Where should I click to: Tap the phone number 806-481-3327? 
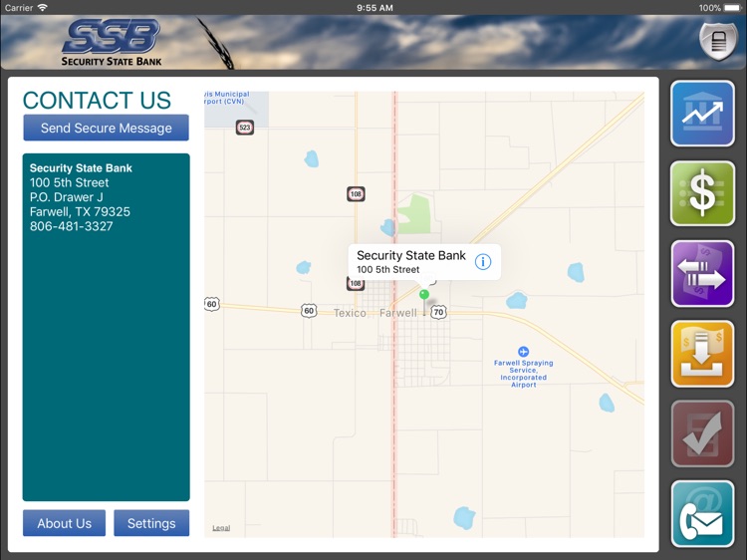(72, 226)
